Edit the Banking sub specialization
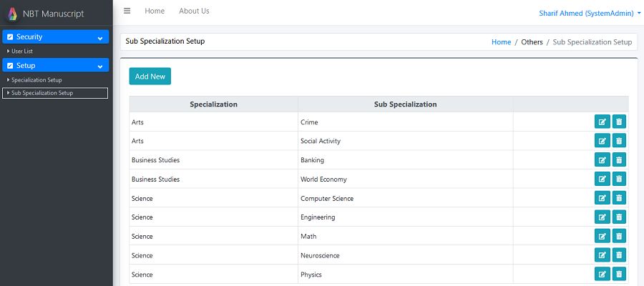644x286 pixels. coord(602,160)
